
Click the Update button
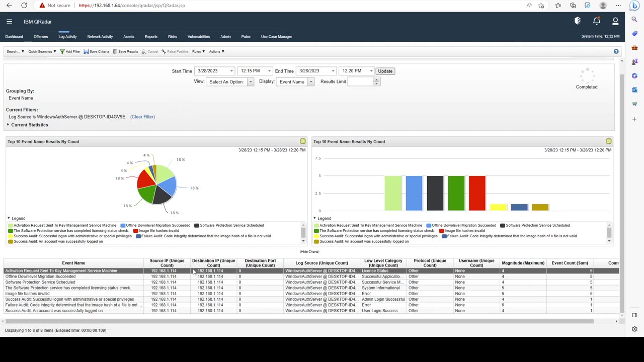(x=385, y=71)
